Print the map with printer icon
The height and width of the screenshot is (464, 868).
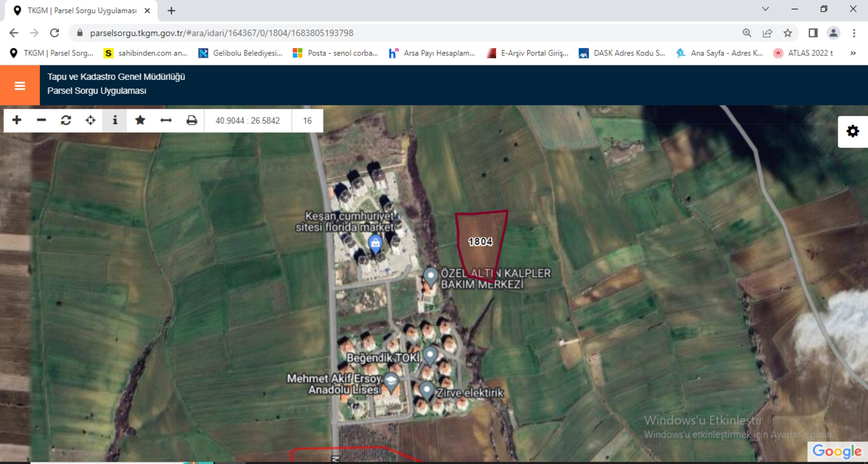pos(192,120)
